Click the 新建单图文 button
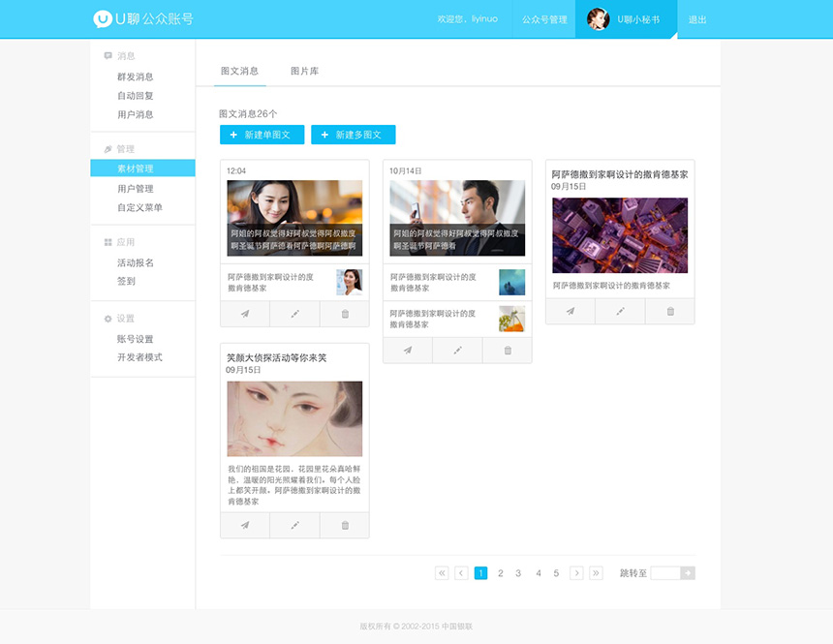Screen dimensions: 833x644 point(262,135)
